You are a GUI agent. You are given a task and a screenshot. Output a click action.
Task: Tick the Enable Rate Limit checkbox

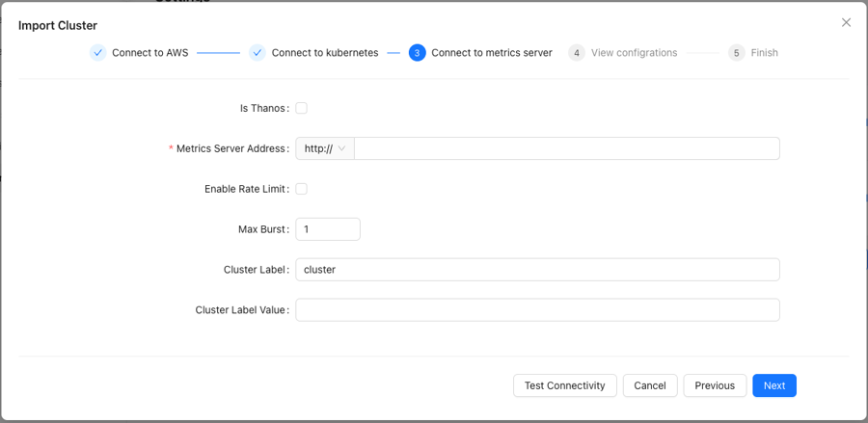[x=301, y=189]
